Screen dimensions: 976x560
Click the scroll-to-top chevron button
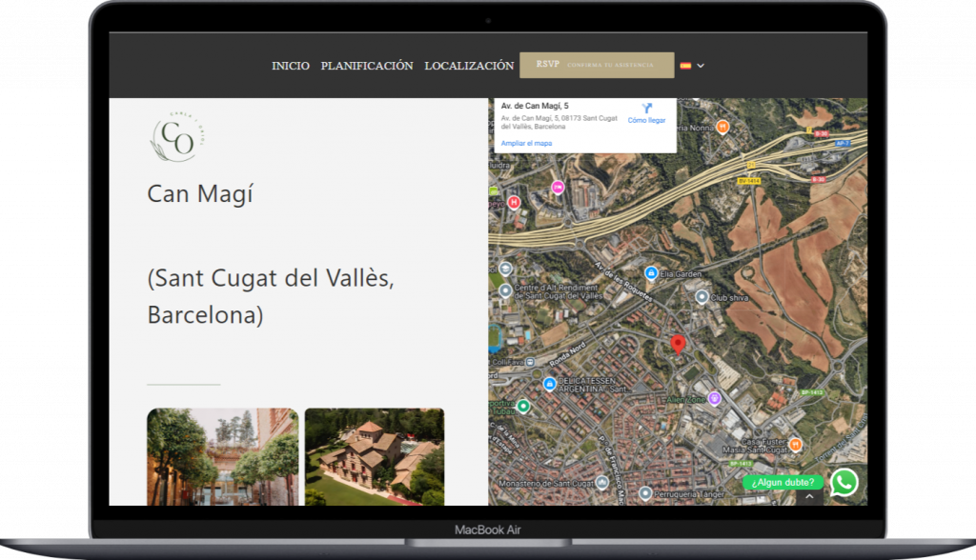(x=808, y=496)
